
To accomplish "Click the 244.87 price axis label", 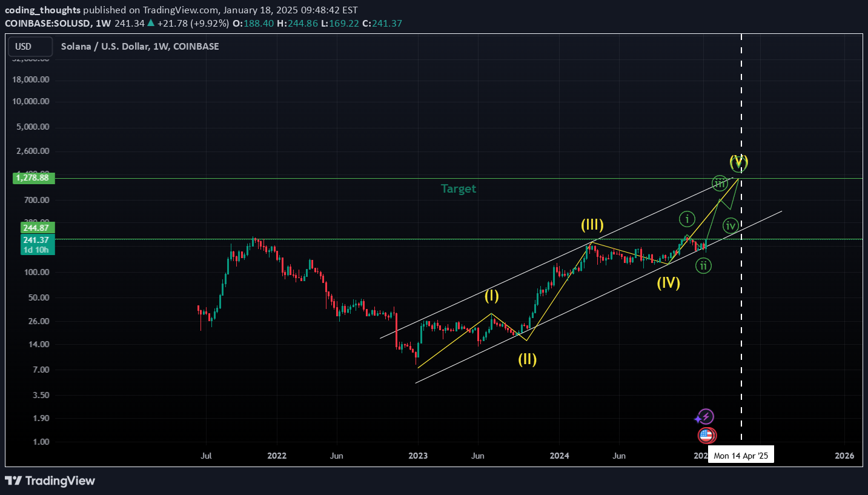I will (38, 228).
